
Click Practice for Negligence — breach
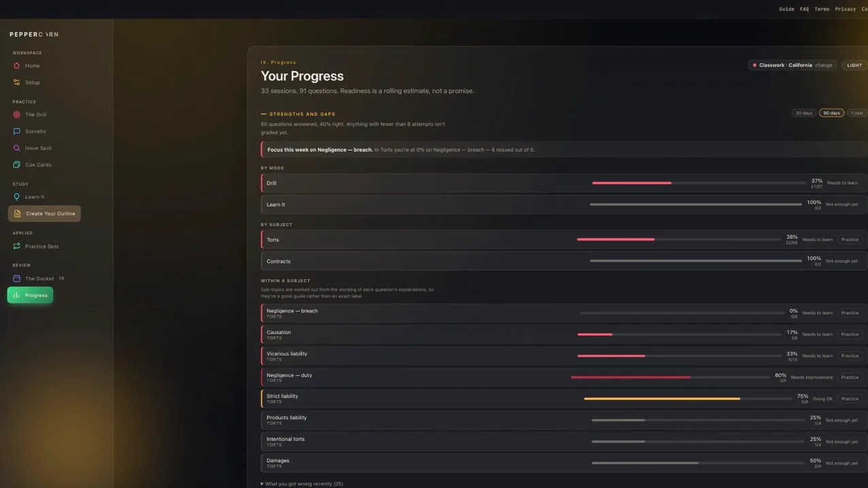coord(850,313)
